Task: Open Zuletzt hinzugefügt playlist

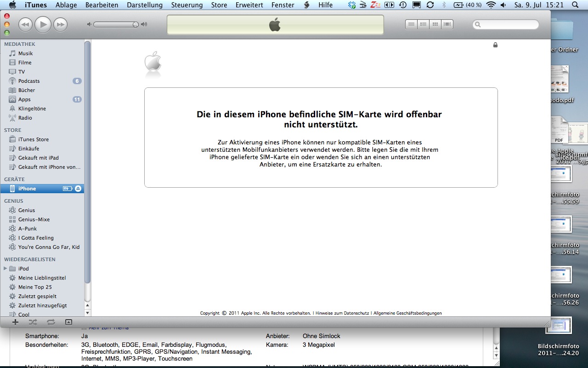Action: 42,305
